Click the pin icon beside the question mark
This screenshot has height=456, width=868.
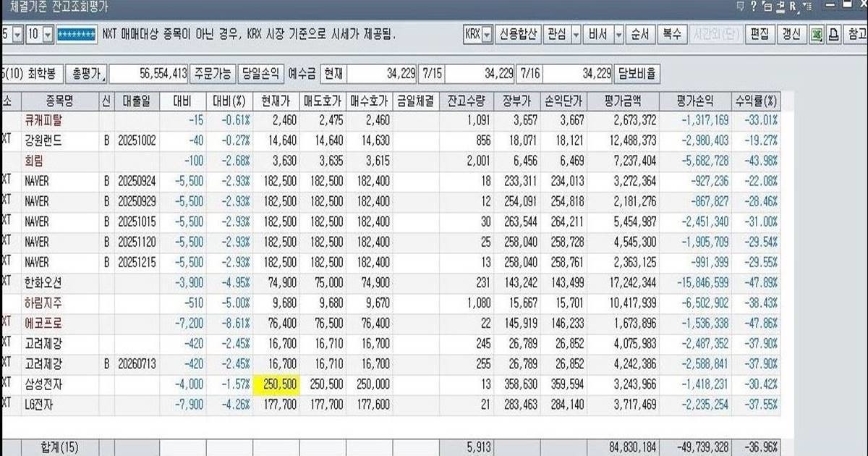point(741,7)
